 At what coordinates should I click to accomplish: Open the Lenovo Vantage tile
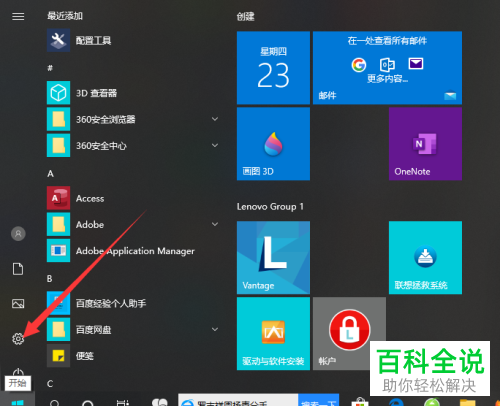click(273, 258)
